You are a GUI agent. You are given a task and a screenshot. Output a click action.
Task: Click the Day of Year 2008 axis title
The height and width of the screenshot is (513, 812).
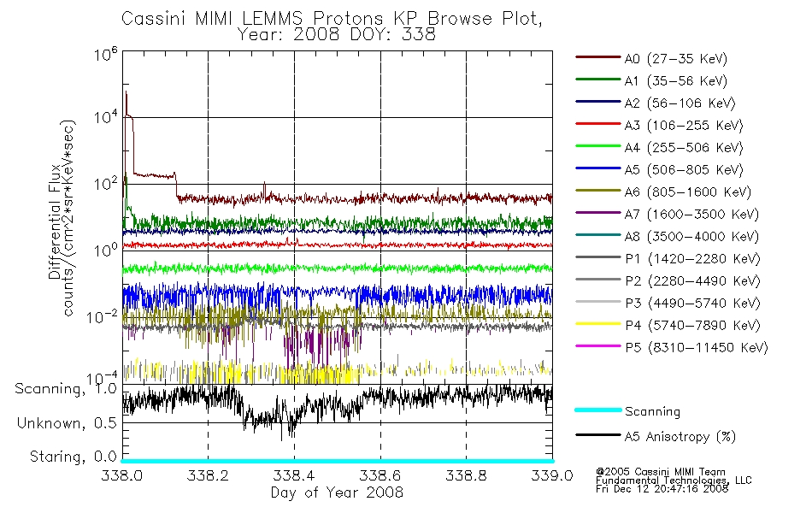pyautogui.click(x=337, y=492)
